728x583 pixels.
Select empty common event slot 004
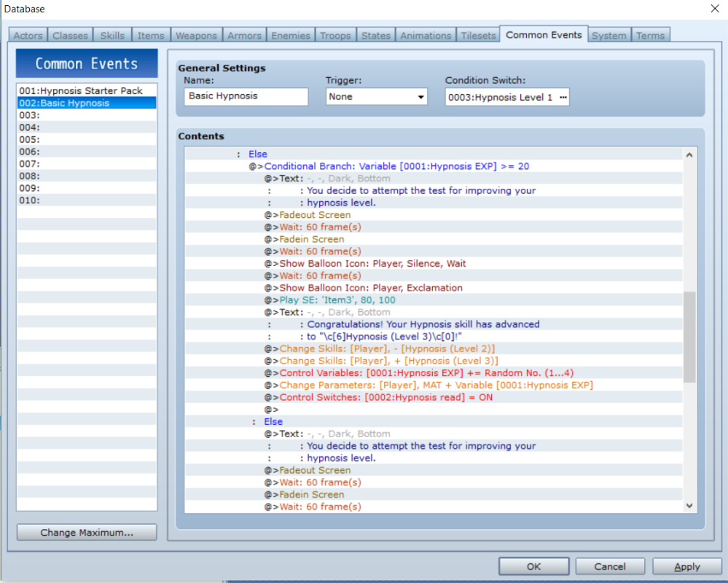[x=87, y=127]
